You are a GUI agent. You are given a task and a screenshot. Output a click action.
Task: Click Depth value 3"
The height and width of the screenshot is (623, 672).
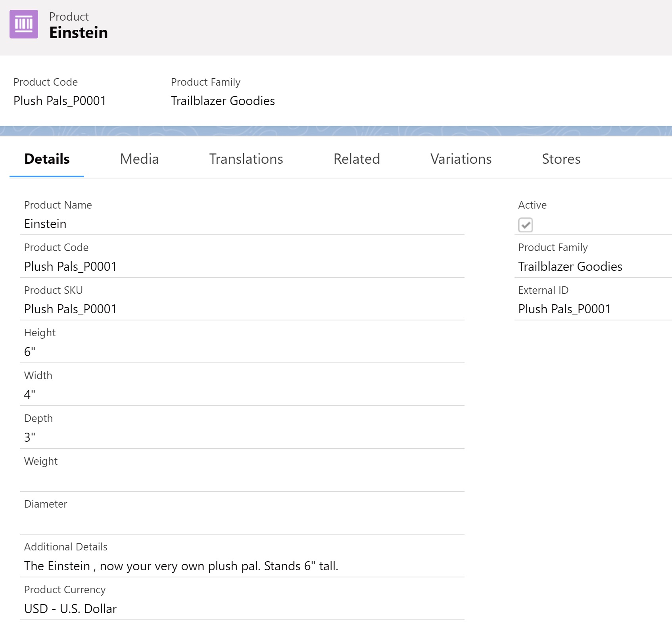(x=30, y=437)
